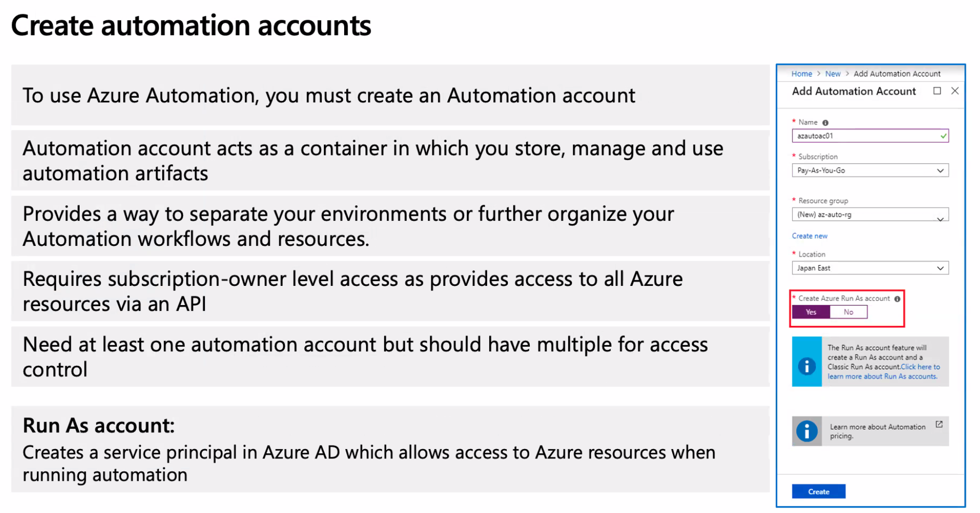Go to Home breadcrumb
980x513 pixels.
(801, 74)
